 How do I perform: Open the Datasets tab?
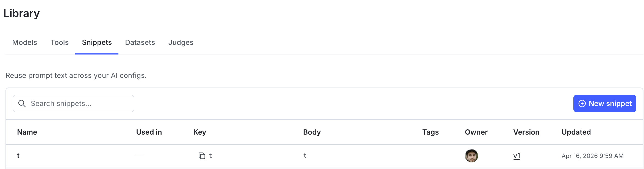click(x=140, y=42)
